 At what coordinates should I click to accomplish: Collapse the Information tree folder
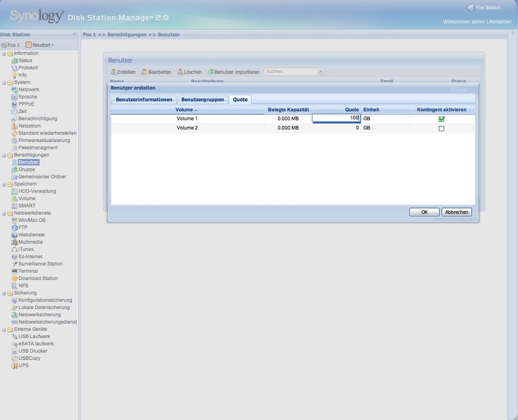(x=4, y=54)
